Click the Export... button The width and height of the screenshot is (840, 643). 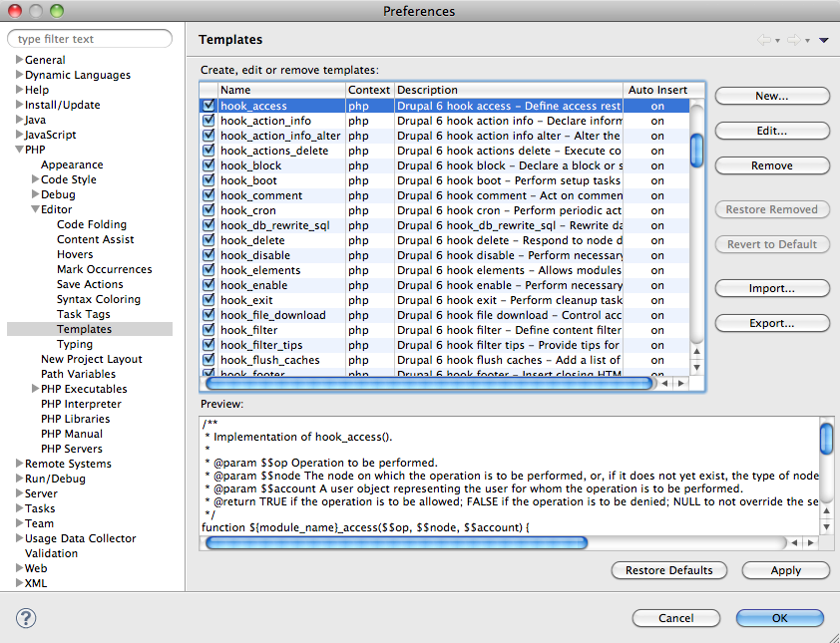click(x=772, y=323)
